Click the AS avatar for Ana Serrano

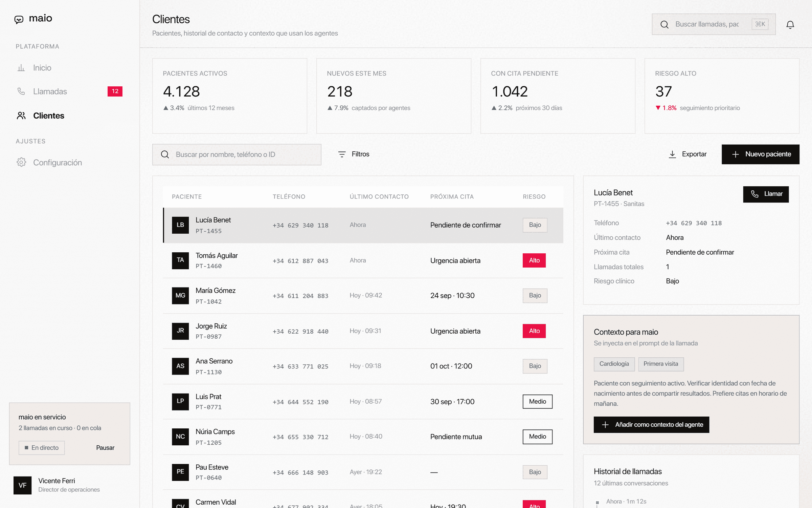(180, 366)
